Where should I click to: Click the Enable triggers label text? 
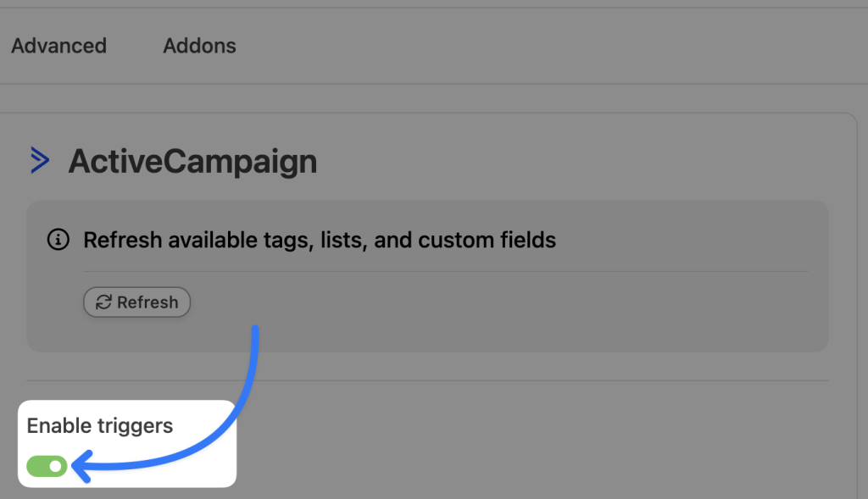coord(98,426)
